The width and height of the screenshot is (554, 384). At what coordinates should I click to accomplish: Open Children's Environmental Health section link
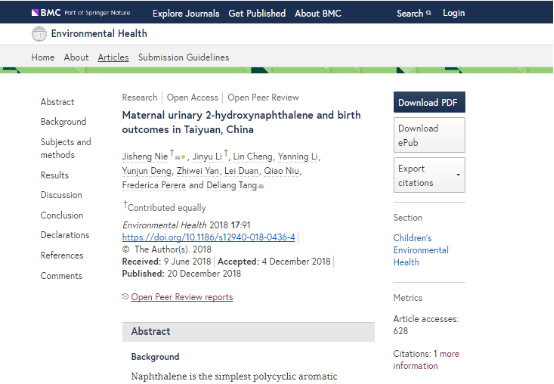(421, 250)
